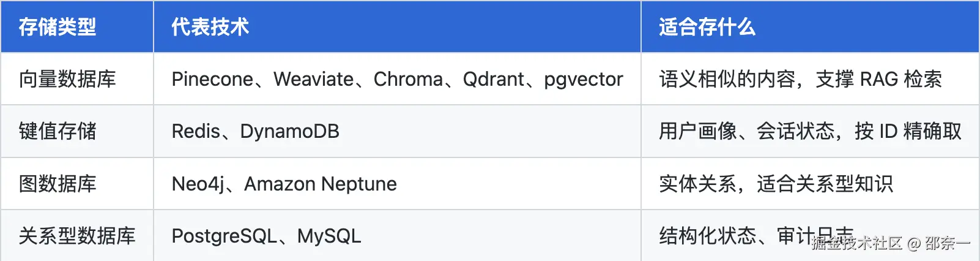The width and height of the screenshot is (980, 261).
Task: Click the PostgreSQL、MySQL cell
Action: pos(397,236)
